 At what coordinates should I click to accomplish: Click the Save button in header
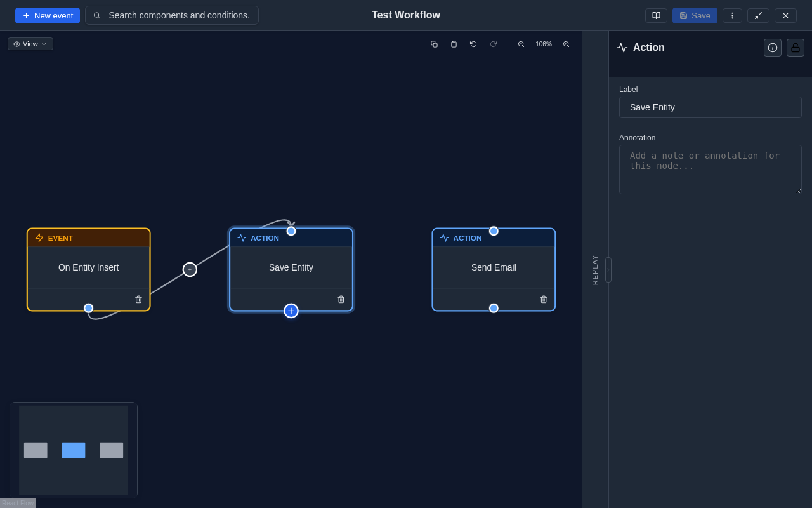pos(694,15)
